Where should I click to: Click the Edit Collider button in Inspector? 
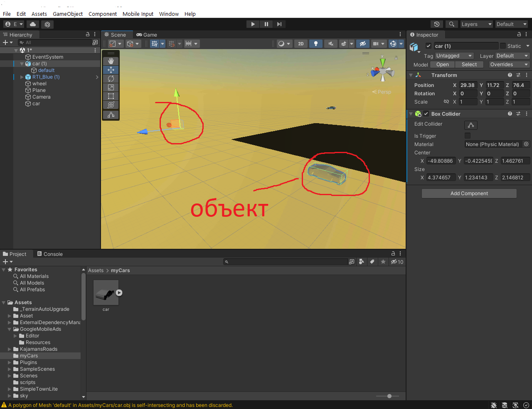471,125
